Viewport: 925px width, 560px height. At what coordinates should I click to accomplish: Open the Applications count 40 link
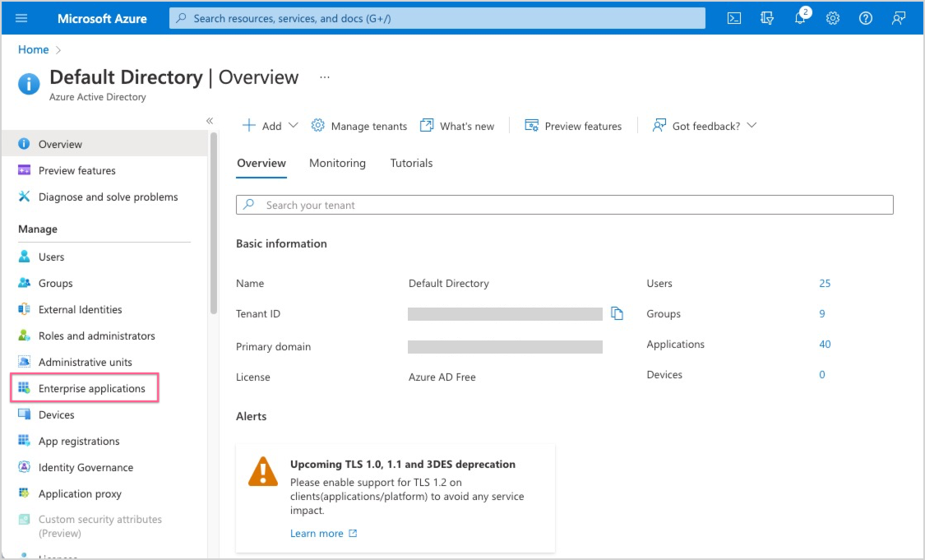[x=825, y=344]
